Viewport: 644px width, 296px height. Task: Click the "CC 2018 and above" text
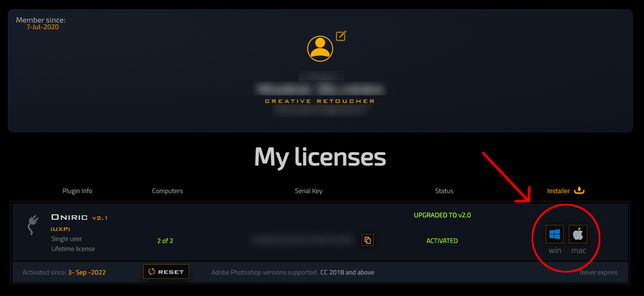pos(348,272)
